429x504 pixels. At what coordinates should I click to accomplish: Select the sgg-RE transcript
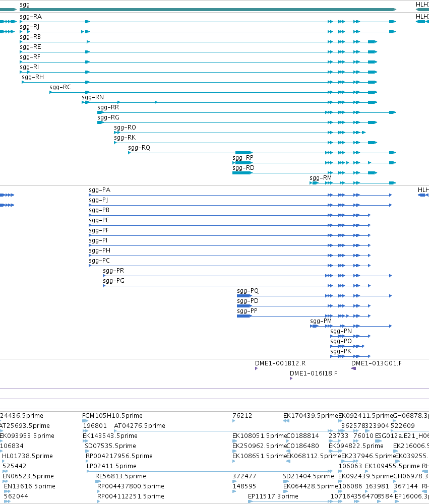pyautogui.click(x=30, y=47)
